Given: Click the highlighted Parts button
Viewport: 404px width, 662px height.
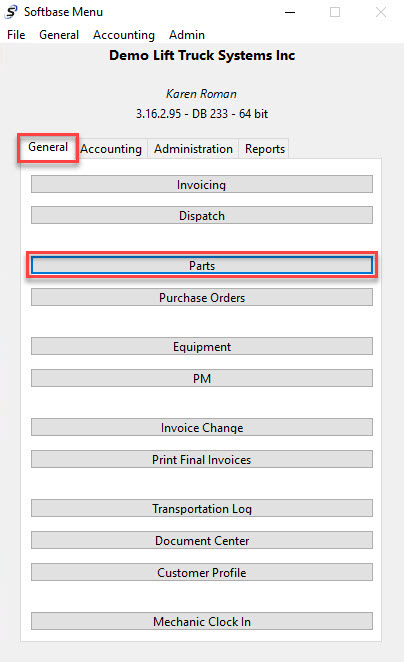Looking at the screenshot, I should 202,266.
